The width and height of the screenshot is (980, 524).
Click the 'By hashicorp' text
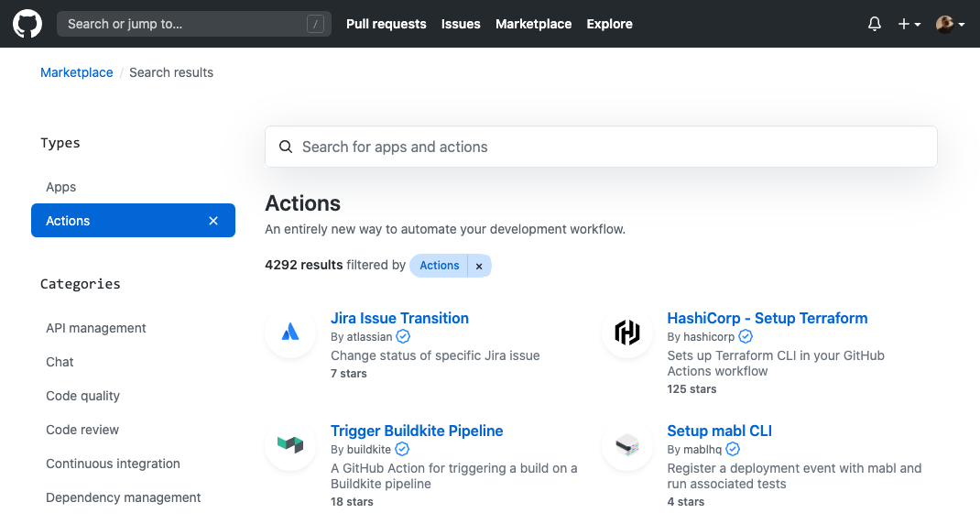pyautogui.click(x=701, y=336)
